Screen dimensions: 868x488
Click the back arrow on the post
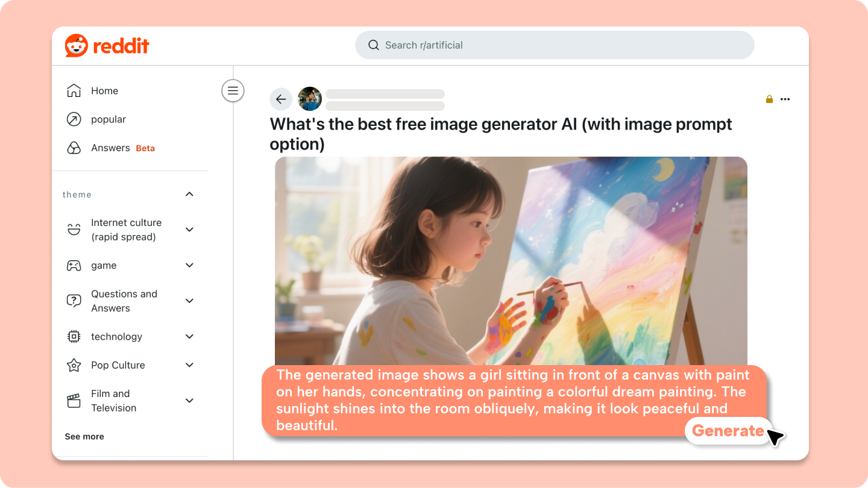tap(281, 99)
